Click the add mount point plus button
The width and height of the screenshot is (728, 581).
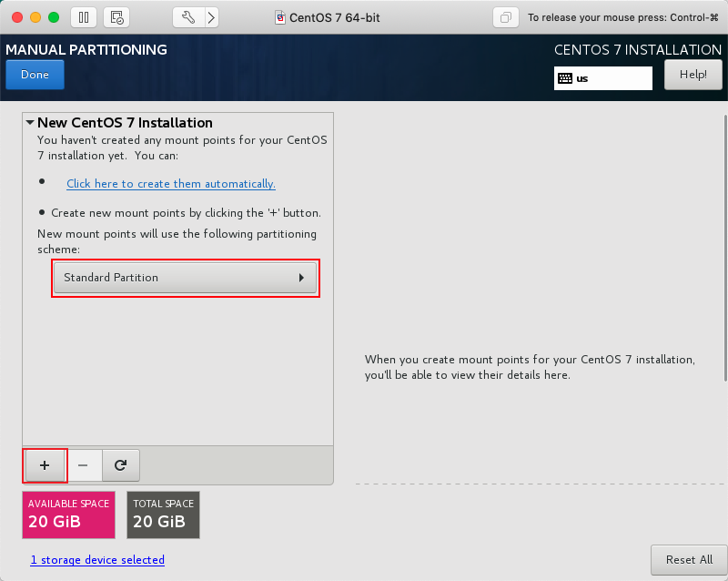pos(45,465)
